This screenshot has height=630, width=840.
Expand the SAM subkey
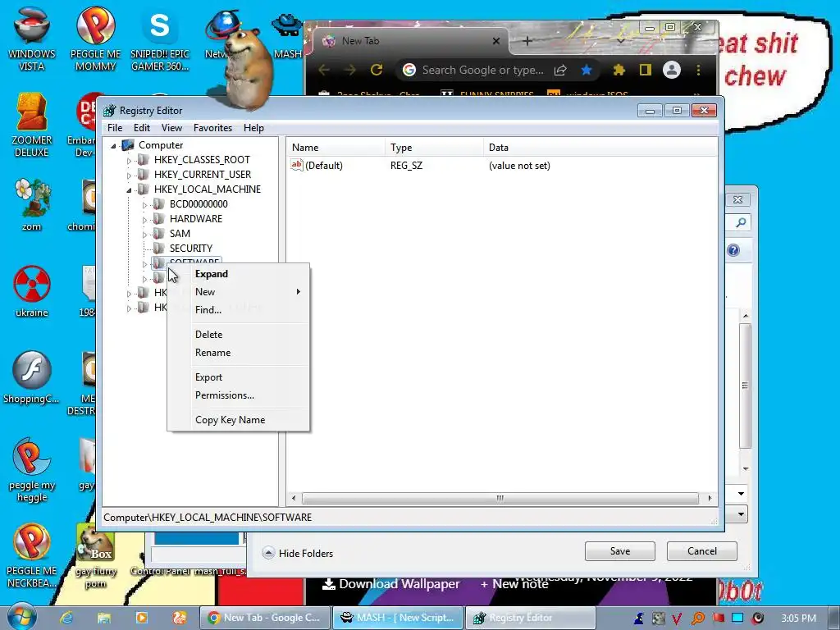click(x=144, y=234)
